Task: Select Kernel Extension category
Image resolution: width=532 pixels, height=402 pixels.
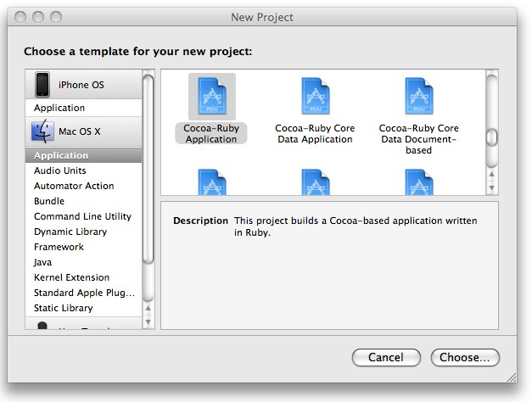Action: click(x=72, y=277)
